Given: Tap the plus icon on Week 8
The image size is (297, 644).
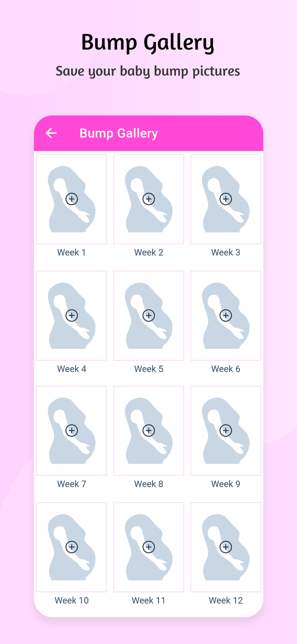Looking at the screenshot, I should [x=148, y=430].
